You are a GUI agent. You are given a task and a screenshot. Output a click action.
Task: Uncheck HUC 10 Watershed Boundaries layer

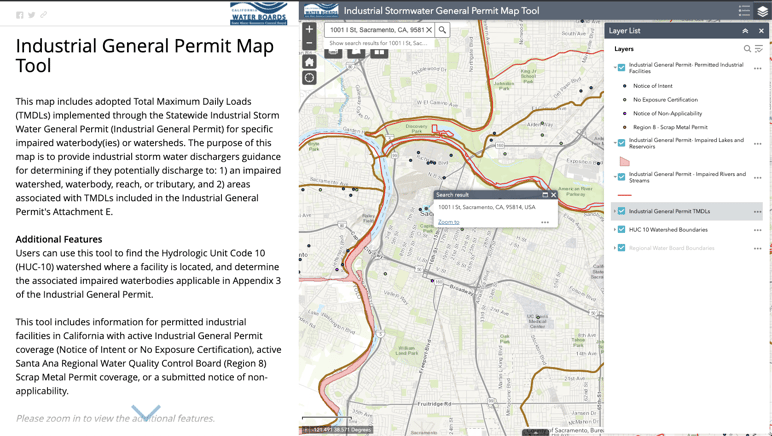coord(621,229)
